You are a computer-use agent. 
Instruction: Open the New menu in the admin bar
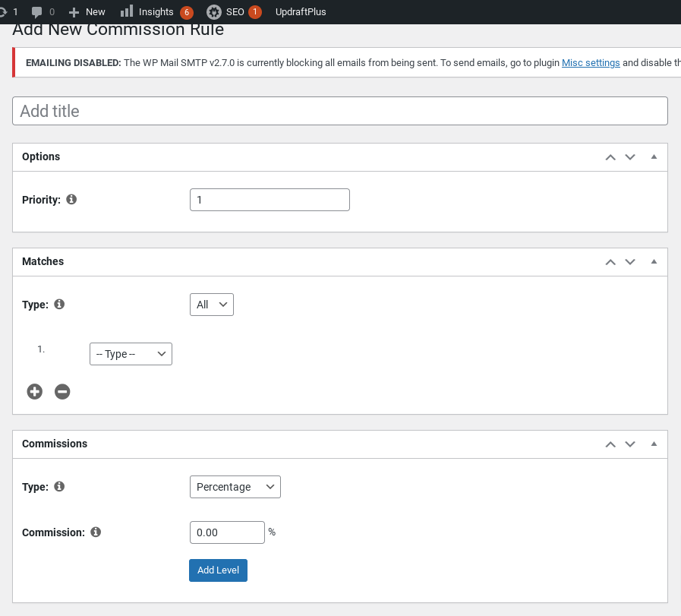87,11
